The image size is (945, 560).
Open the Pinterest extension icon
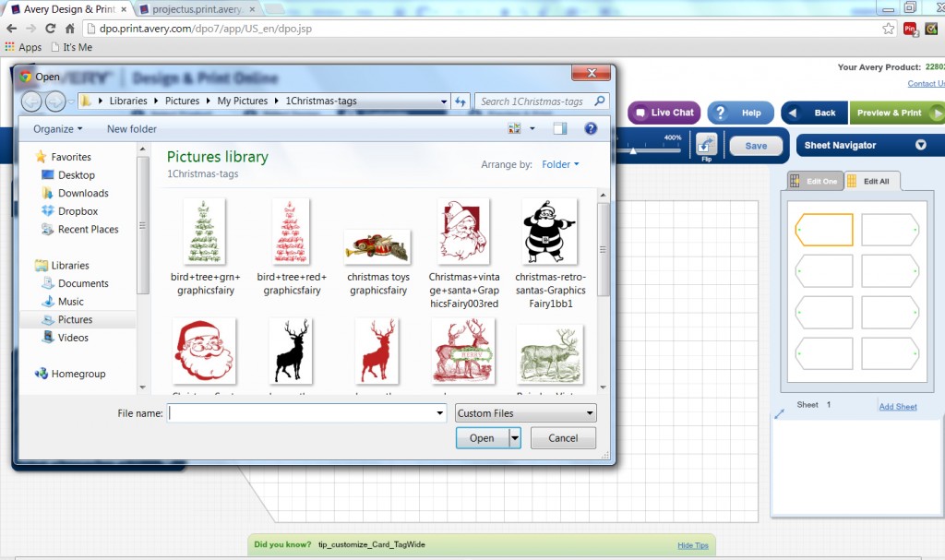[x=910, y=29]
